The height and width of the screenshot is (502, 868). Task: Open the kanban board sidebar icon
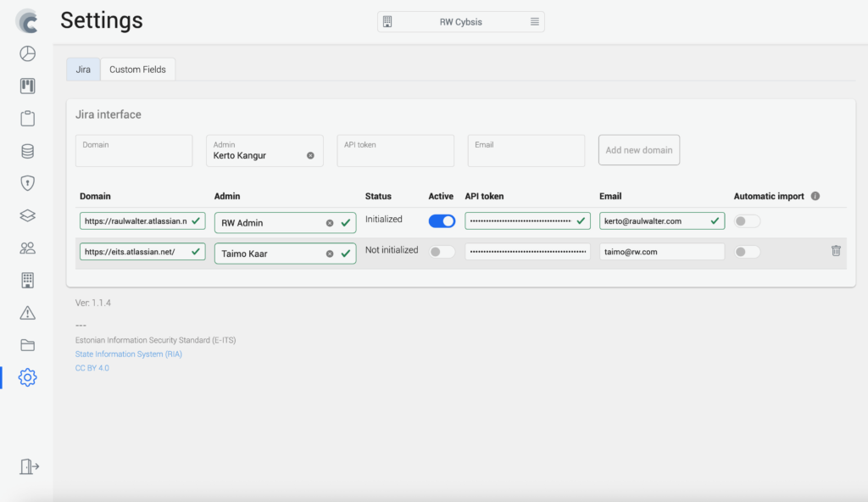click(27, 86)
